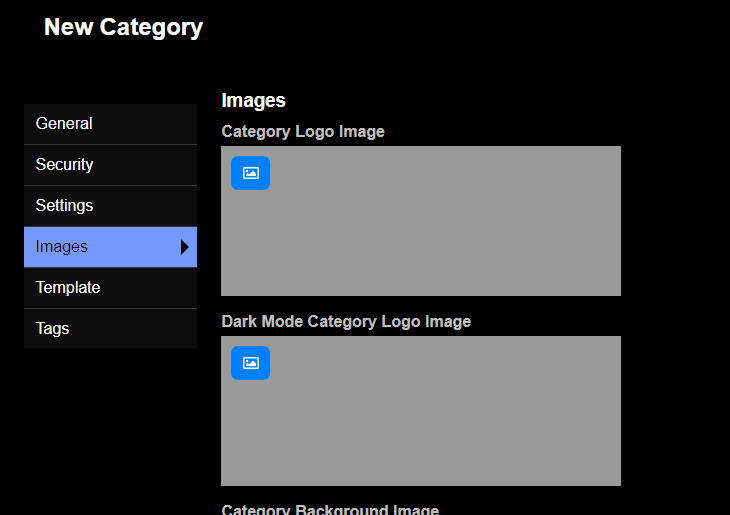Click the Category Logo Image gray drop area
The image size is (730, 515).
[421, 221]
